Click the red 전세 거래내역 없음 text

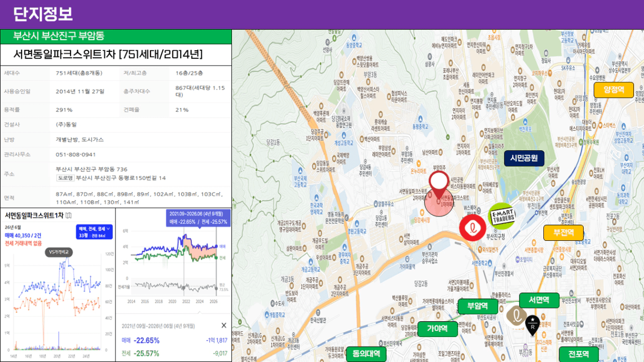click(x=23, y=243)
